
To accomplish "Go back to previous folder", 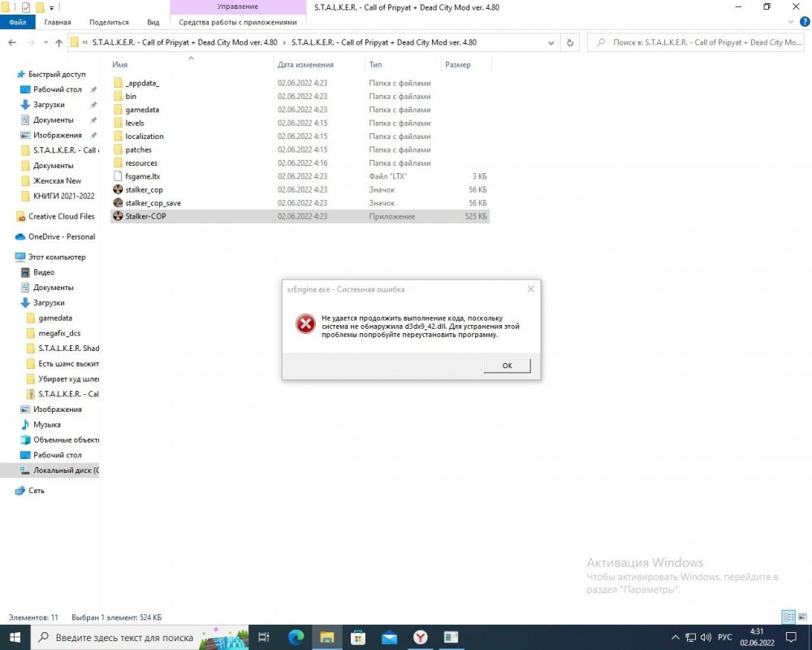I will tap(12, 43).
